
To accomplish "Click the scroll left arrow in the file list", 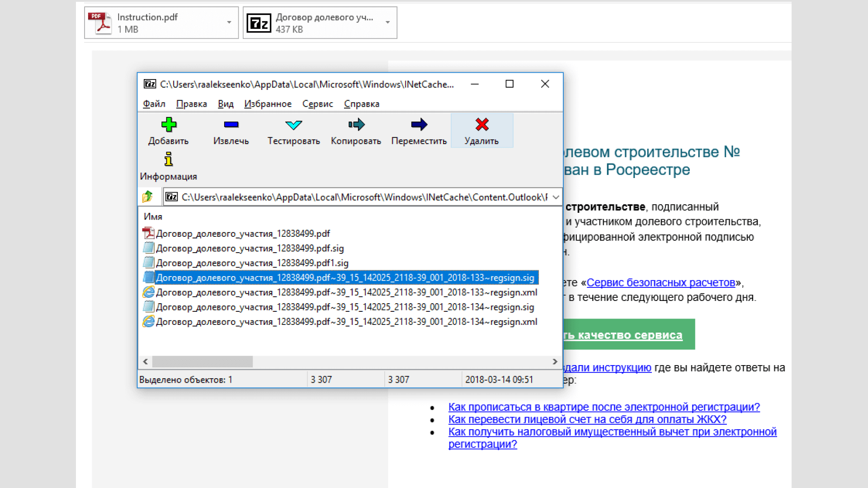I will (145, 361).
